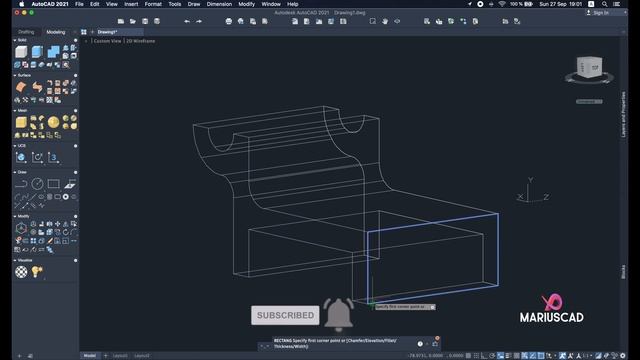
Task: Collapse the Draw panel section
Action: [15, 172]
